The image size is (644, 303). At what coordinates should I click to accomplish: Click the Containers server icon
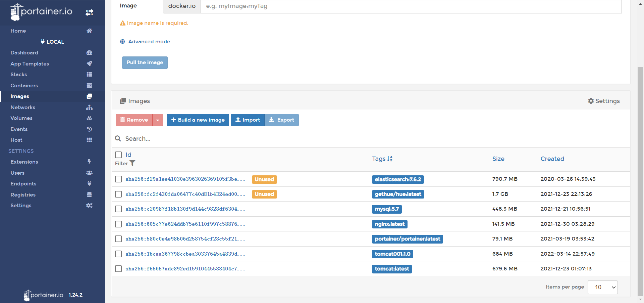[89, 85]
